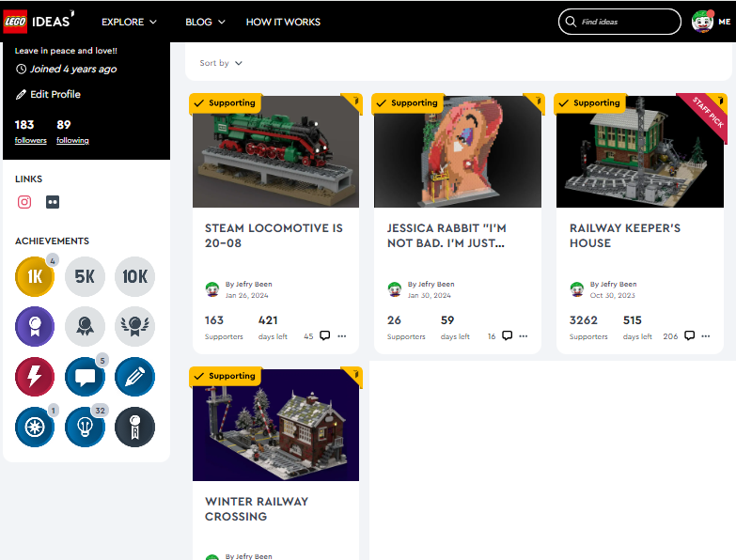Viewport: 736px width, 560px height.
Task: Open Steam Locomotive IS 20-08 title
Action: [274, 236]
